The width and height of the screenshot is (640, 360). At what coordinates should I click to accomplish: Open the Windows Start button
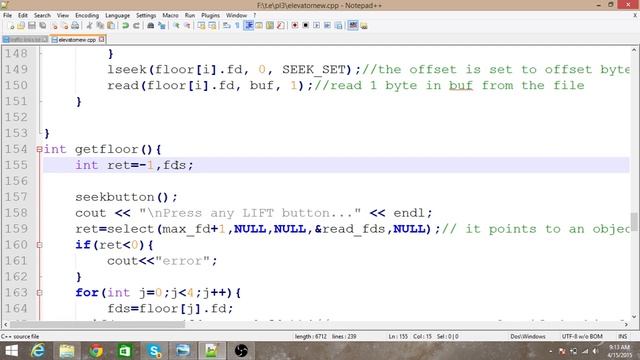(x=11, y=351)
